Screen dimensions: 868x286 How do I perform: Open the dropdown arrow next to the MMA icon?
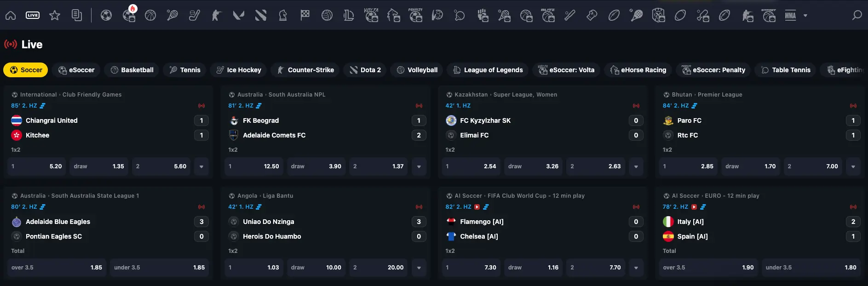[x=805, y=15]
